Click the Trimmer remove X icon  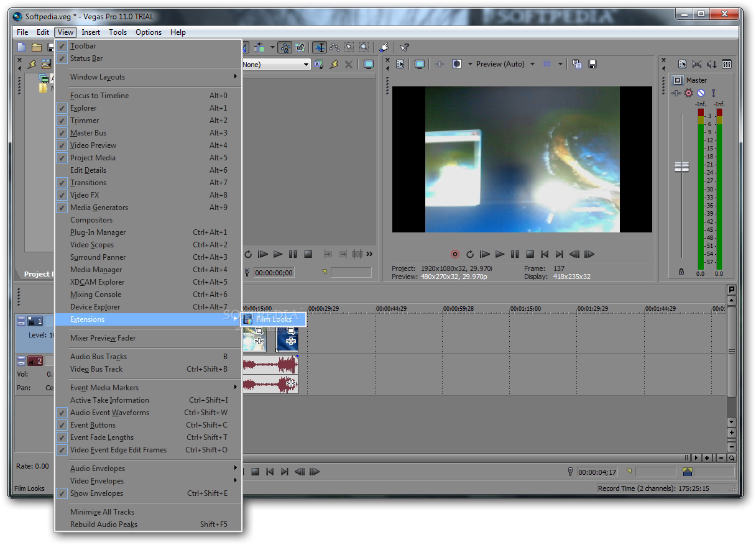pyautogui.click(x=349, y=65)
